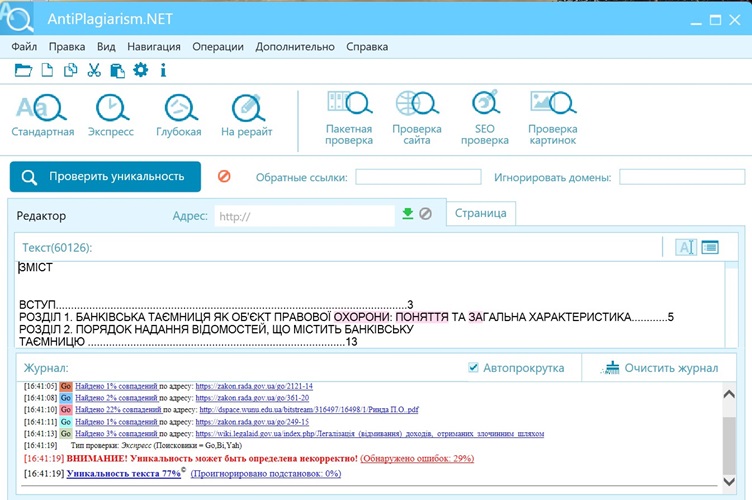Open SEO проверка tool

click(x=485, y=118)
